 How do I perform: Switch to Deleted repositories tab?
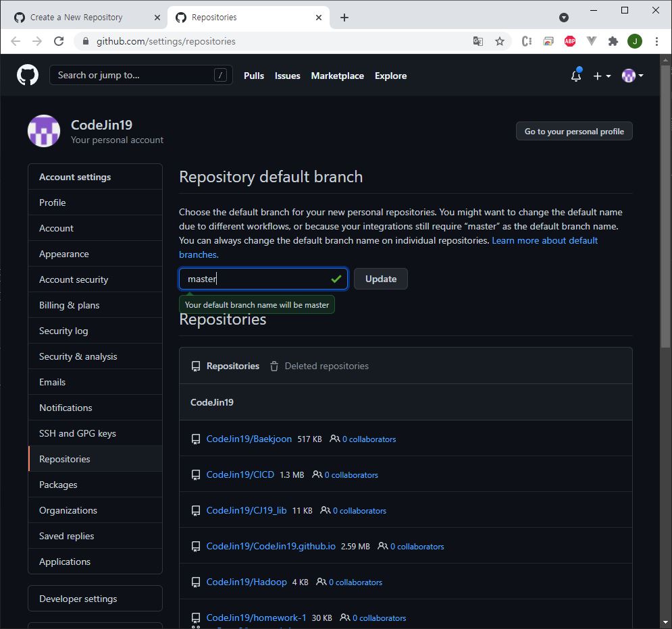[319, 366]
